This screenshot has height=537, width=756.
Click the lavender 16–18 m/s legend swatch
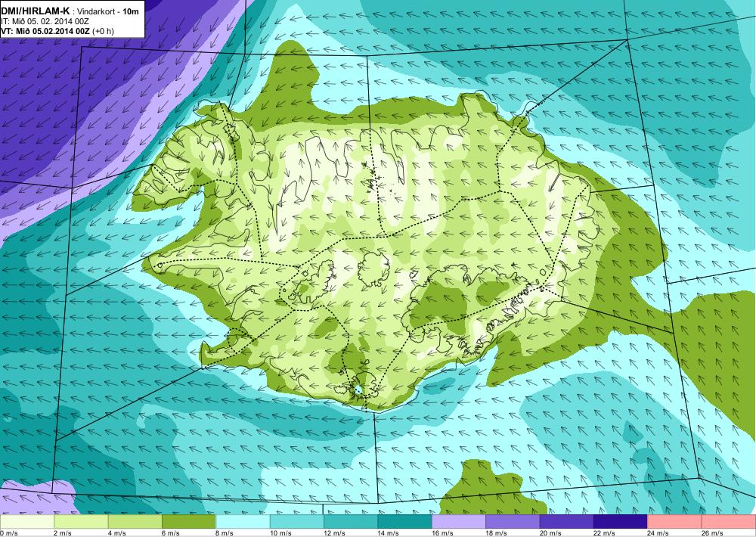(x=459, y=522)
